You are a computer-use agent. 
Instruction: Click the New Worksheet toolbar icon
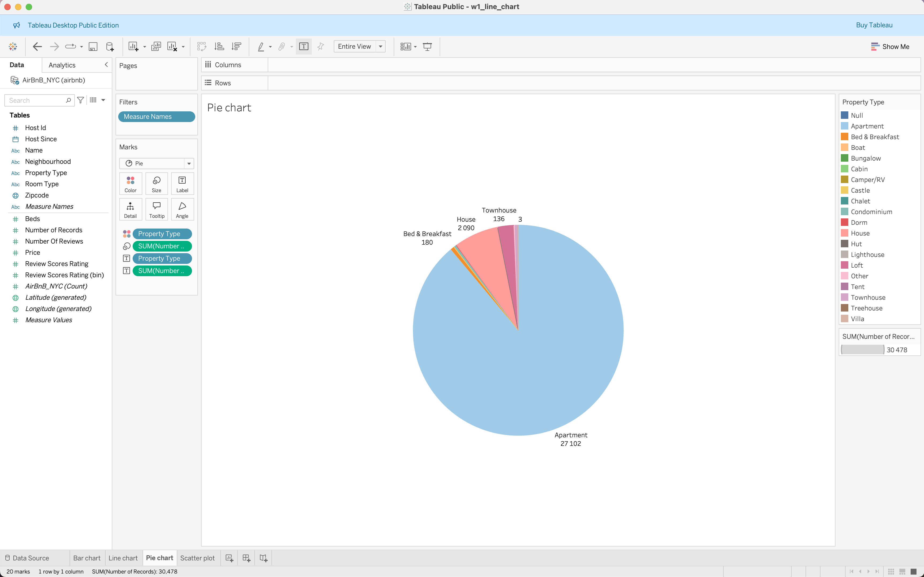133,47
